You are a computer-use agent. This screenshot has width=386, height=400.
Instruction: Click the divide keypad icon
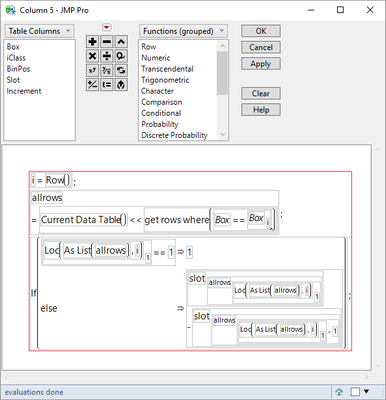pyautogui.click(x=107, y=56)
